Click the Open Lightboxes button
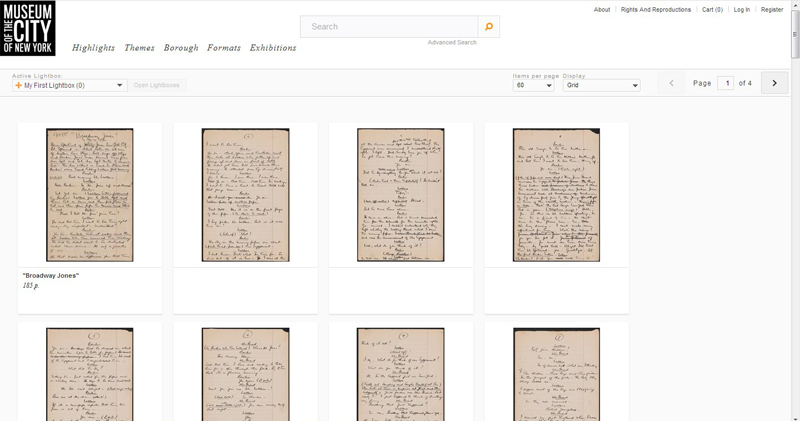Viewport: 800px width, 421px height. (x=157, y=85)
